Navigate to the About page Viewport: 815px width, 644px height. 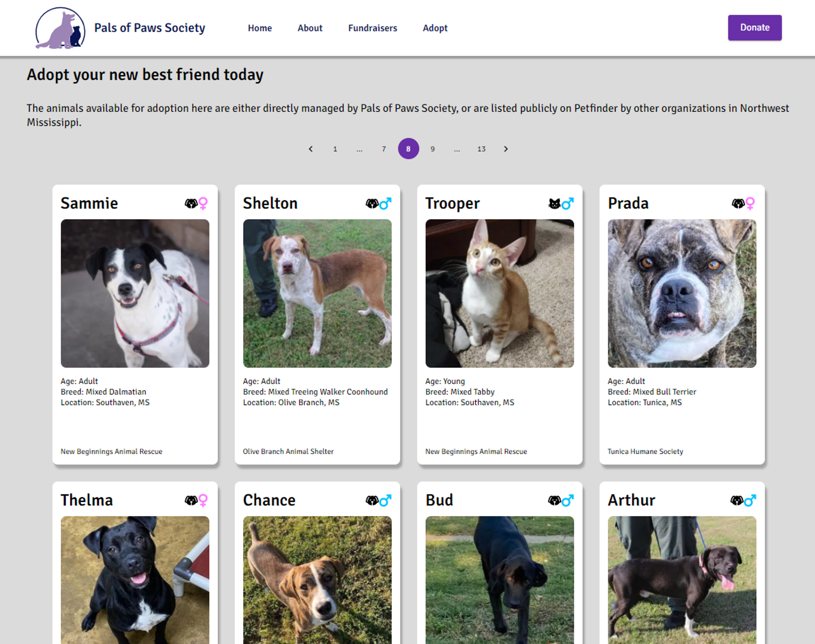[x=310, y=28]
